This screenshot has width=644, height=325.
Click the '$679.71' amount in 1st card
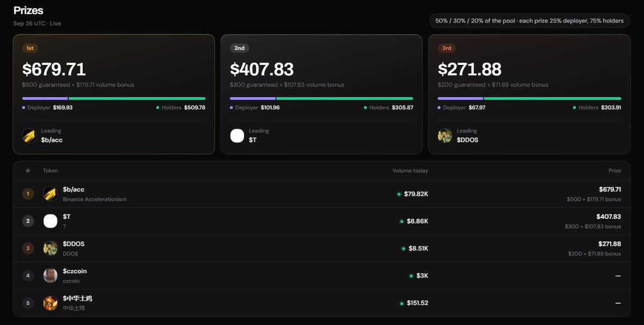pos(54,69)
